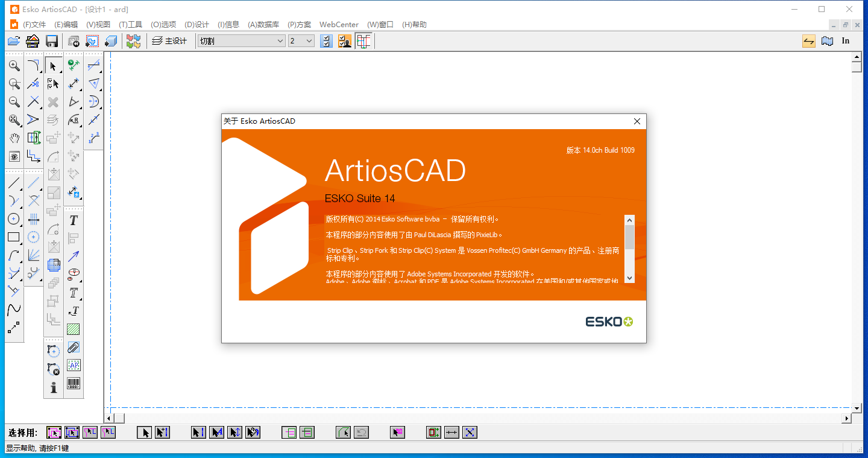Viewport: 868px width, 458px height.
Task: Select the Zoom In magnifier tool
Action: [x=13, y=65]
